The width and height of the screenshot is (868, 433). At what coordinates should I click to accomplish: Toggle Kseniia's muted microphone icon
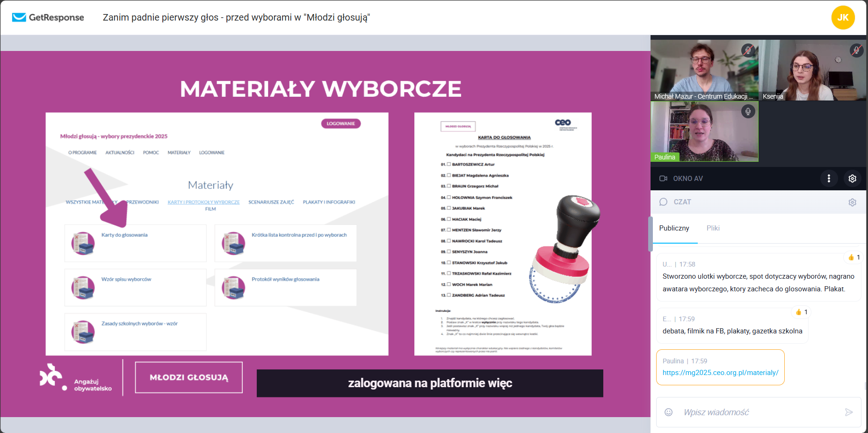coord(856,50)
